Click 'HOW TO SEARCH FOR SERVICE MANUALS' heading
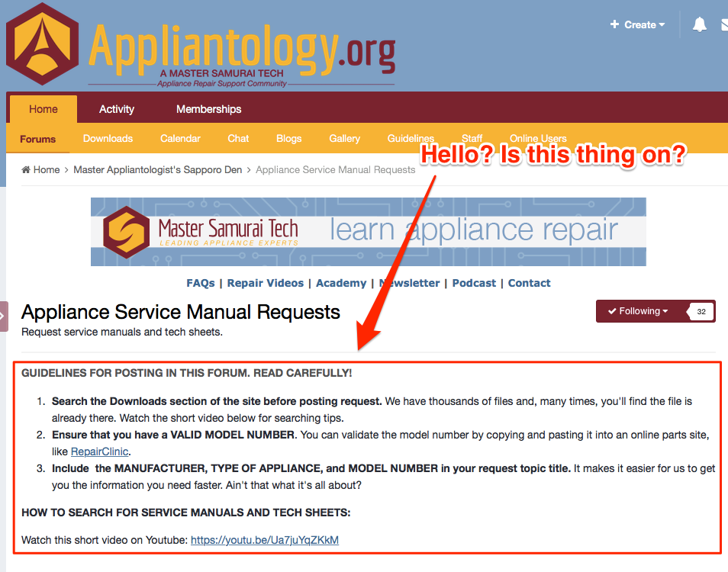The image size is (728, 572). pos(185,513)
